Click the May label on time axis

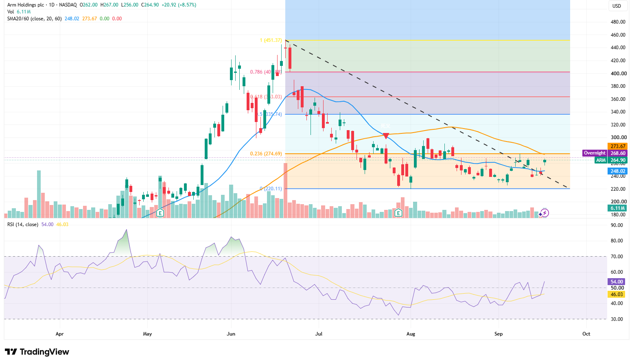(x=147, y=334)
